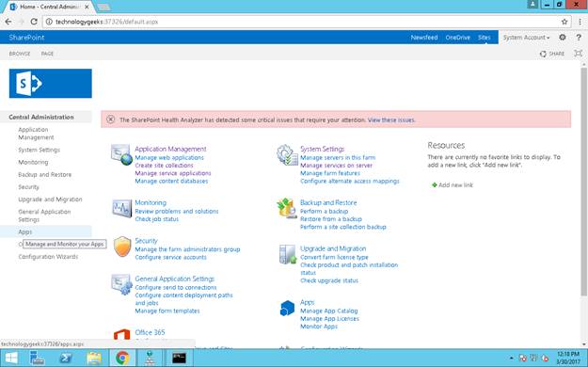Click the System Settings gear icon
588x367 pixels.
pyautogui.click(x=287, y=154)
